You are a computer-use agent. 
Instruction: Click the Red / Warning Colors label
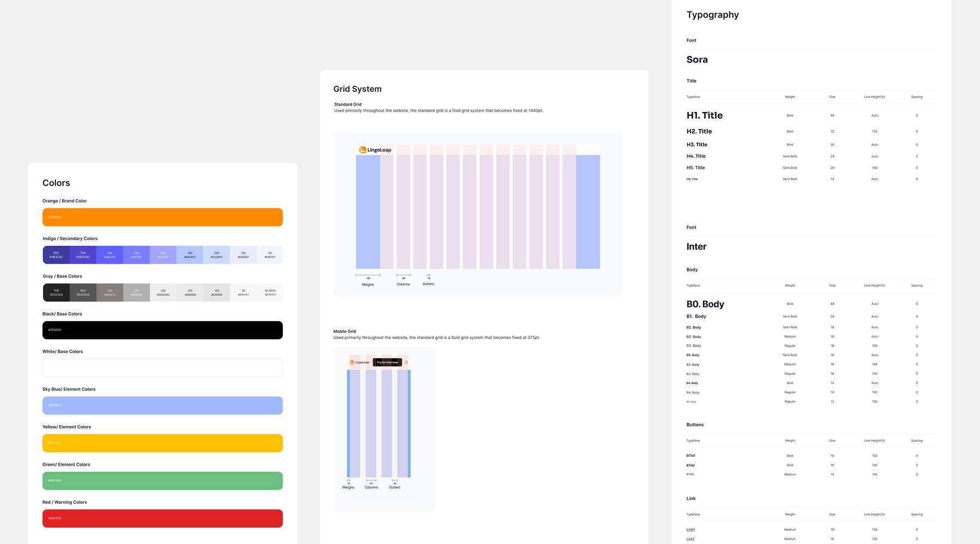click(x=64, y=502)
